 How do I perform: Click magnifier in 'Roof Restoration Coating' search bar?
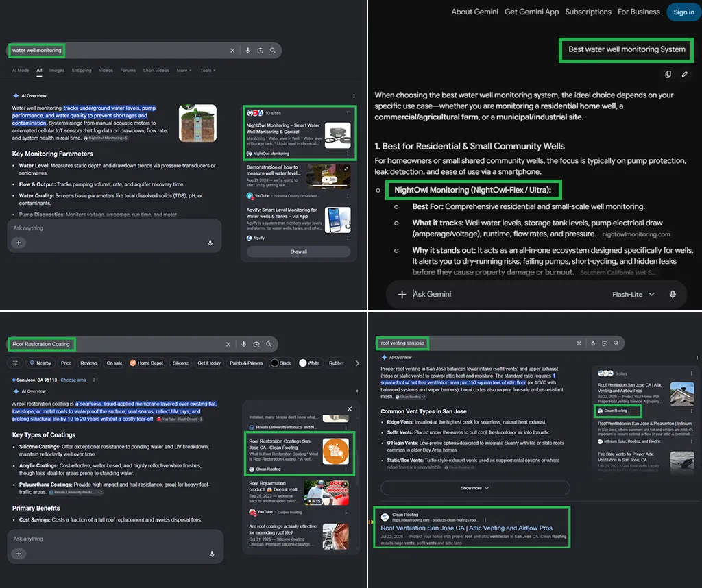click(x=269, y=344)
